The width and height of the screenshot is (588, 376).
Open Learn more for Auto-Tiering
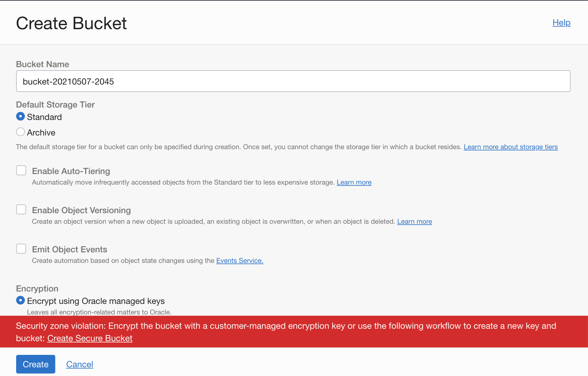point(354,182)
